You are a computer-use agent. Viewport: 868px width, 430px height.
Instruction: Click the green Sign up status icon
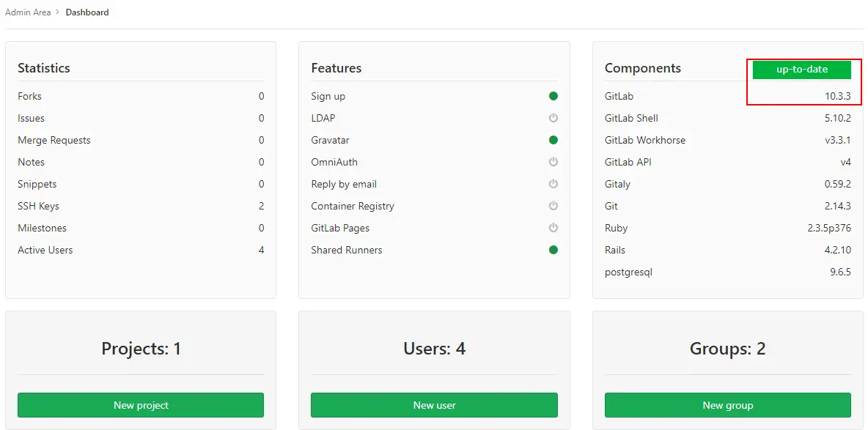pyautogui.click(x=553, y=96)
